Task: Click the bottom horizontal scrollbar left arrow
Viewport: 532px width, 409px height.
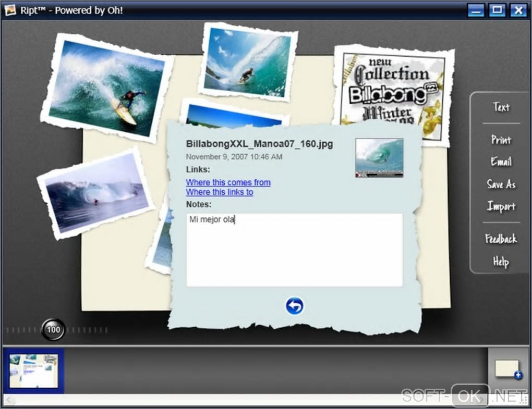Action: [x=8, y=400]
